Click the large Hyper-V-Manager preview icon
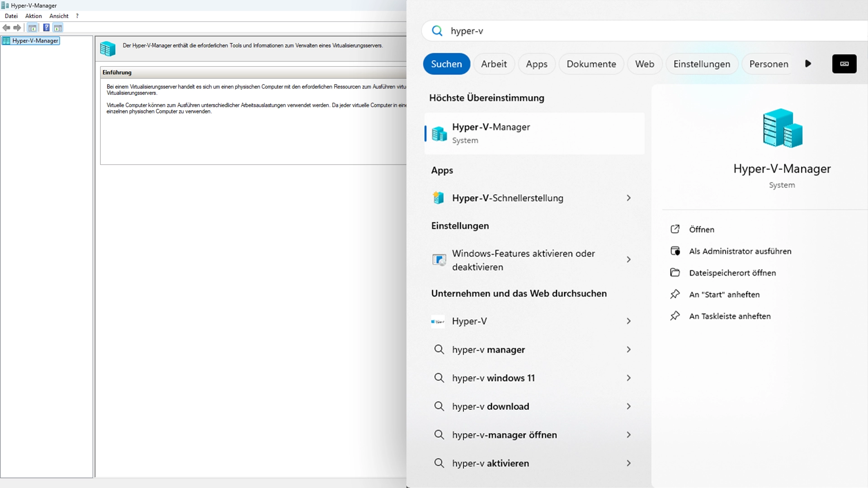868x488 pixels. [x=783, y=128]
